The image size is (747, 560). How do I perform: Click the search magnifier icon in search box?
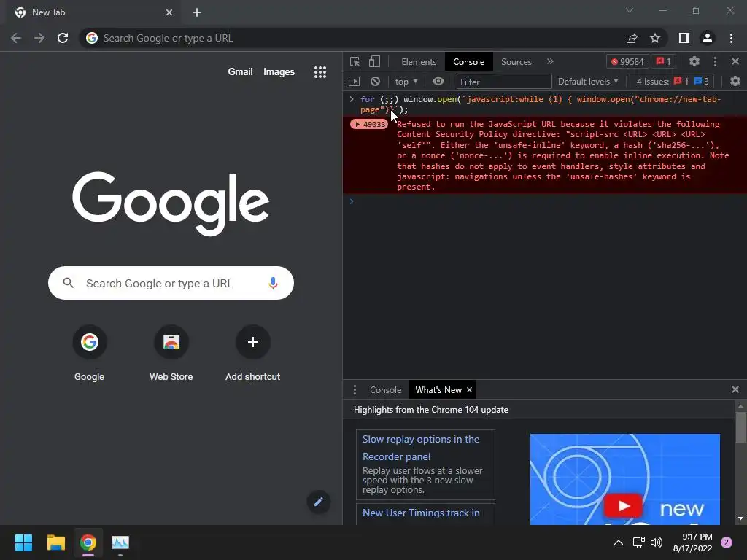[68, 283]
